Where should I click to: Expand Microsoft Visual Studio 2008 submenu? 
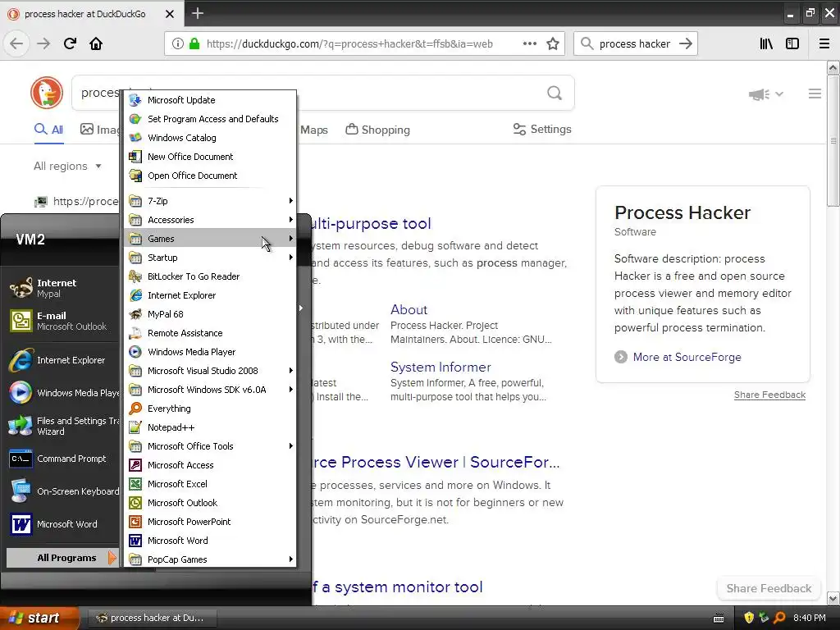210,371
